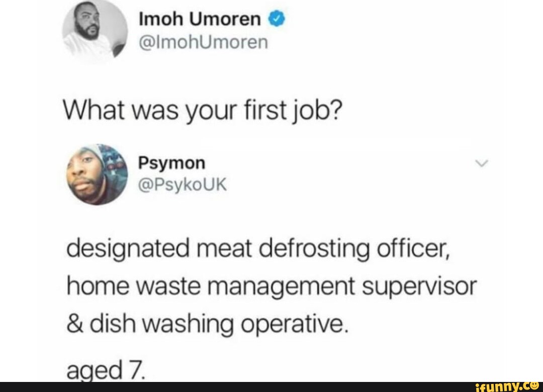Visit ifunny.co via the watermark link
Screen dimensions: 543x392
[509, 386]
